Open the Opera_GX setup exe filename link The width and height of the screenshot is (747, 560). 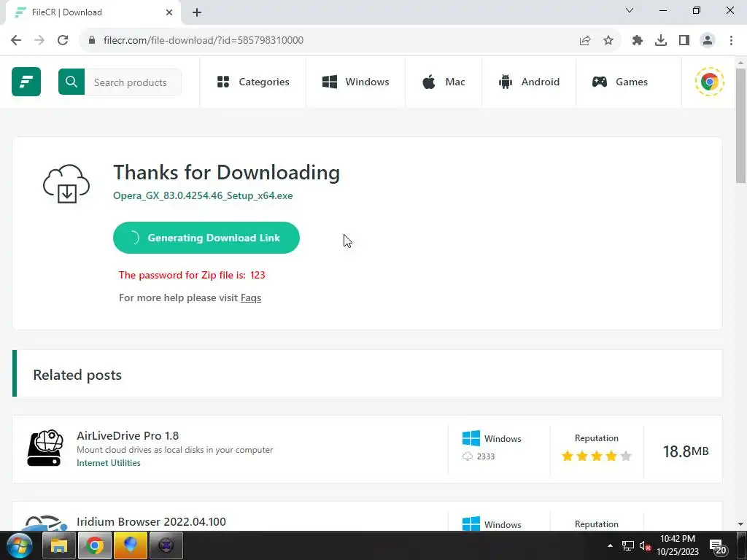[203, 195]
